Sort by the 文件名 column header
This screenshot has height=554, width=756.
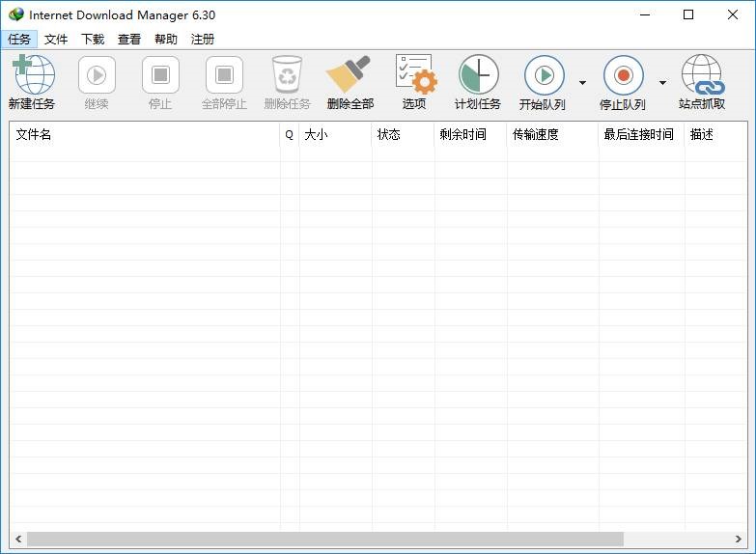coord(145,134)
